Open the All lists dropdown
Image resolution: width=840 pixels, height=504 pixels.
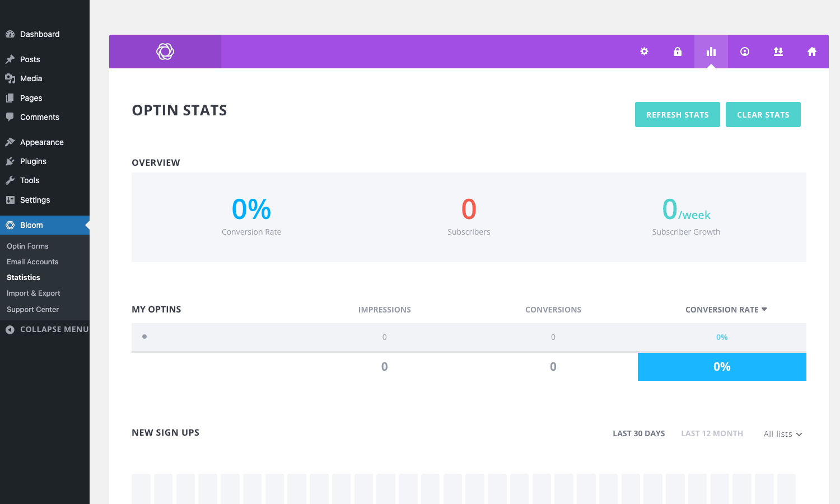point(783,434)
